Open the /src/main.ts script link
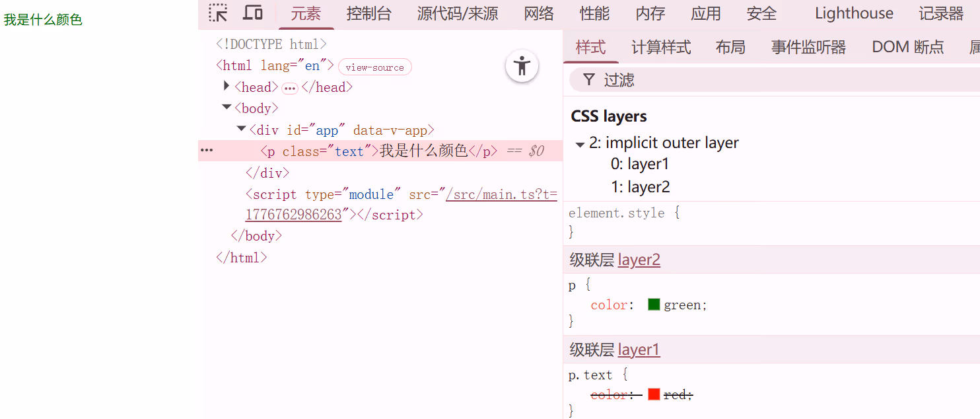Screen dimensions: 980x419 [x=501, y=194]
